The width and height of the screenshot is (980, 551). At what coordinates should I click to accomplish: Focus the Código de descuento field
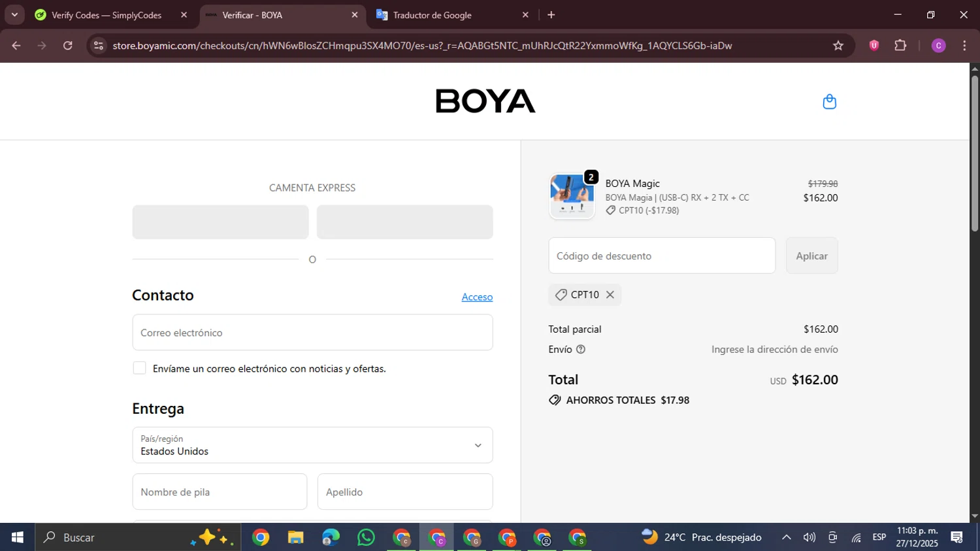[x=662, y=256]
